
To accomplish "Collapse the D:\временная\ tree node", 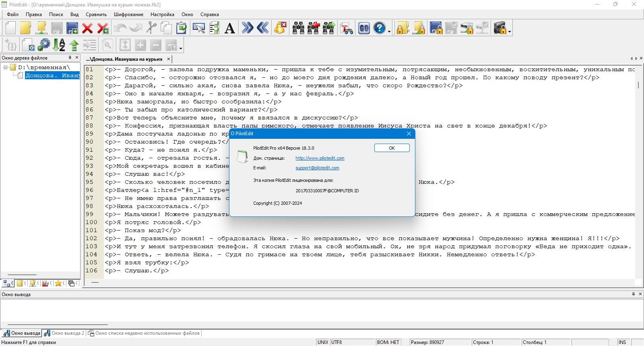I will 6,67.
